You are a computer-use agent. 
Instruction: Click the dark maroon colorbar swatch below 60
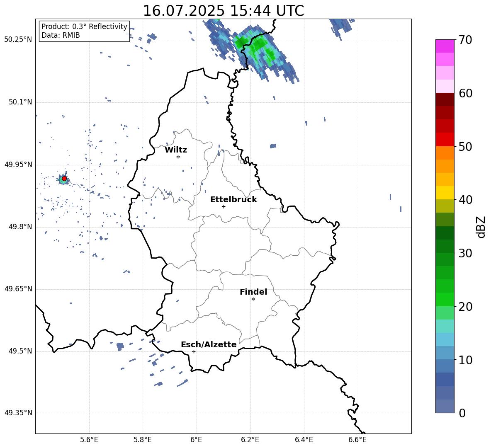tap(445, 99)
